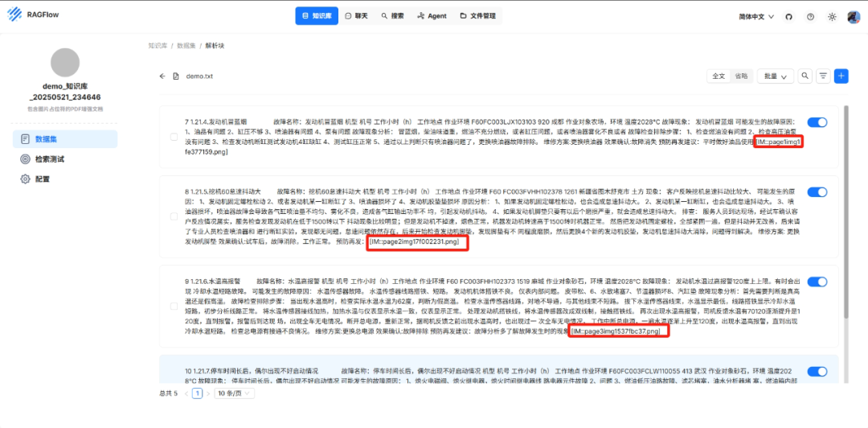Image resolution: width=868 pixels, height=428 pixels.
Task: Toggle the switch for chunk 10 停车时间长后
Action: pos(817,372)
